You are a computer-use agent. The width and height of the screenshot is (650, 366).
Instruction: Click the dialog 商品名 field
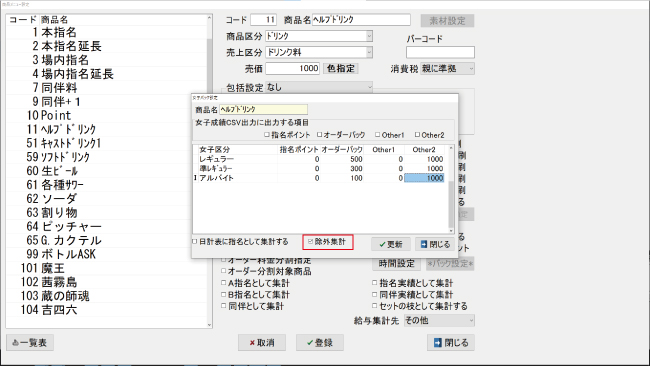[x=263, y=109]
